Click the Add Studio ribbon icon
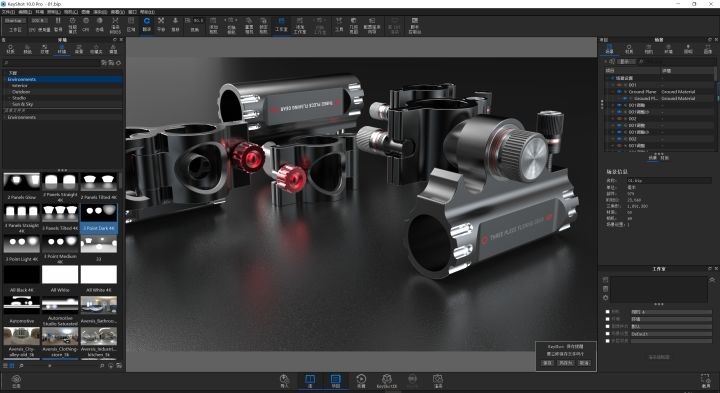The image size is (720, 393). (x=299, y=25)
